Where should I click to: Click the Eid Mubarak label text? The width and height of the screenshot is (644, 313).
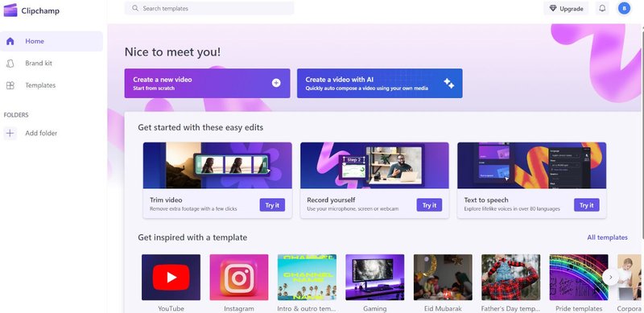(x=443, y=308)
